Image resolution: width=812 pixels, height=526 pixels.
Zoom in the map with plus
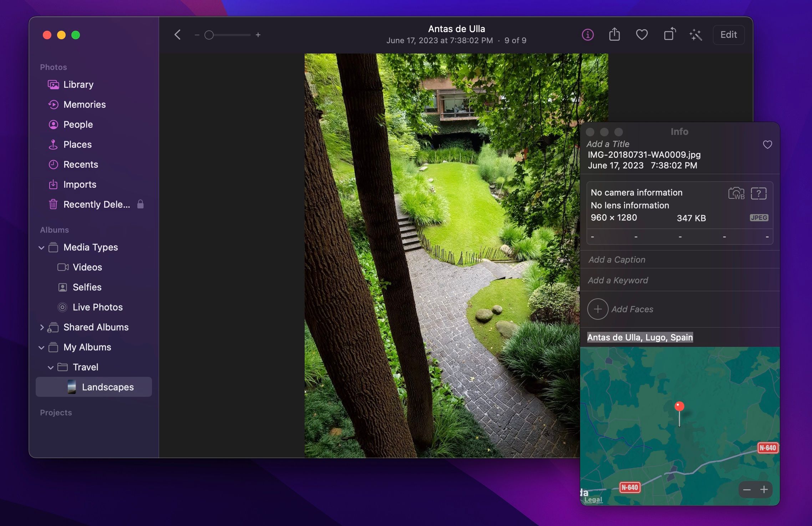pos(764,490)
